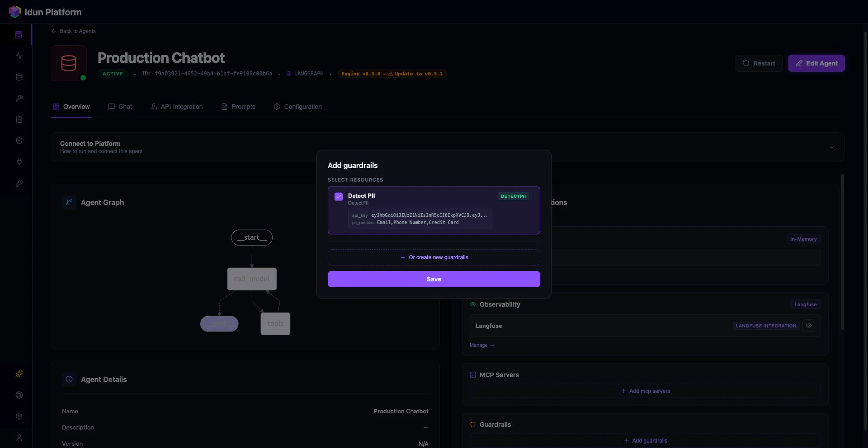This screenshot has width=868, height=448.
Task: Click the Manage link under Langfuse
Action: pos(482,345)
